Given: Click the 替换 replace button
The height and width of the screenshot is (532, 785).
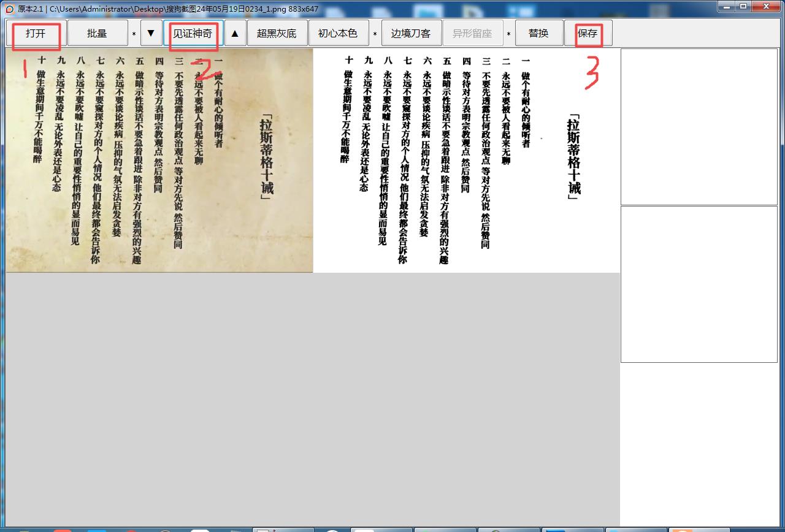Looking at the screenshot, I should pyautogui.click(x=539, y=32).
